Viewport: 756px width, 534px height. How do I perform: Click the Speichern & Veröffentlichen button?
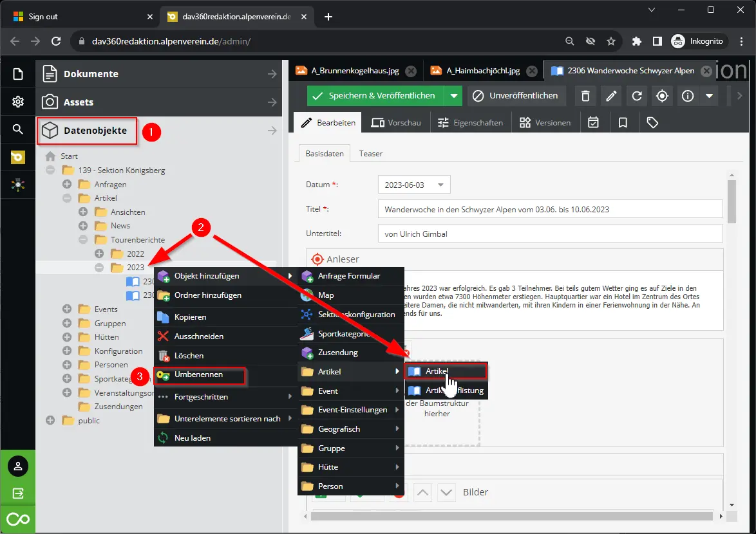pyautogui.click(x=375, y=96)
